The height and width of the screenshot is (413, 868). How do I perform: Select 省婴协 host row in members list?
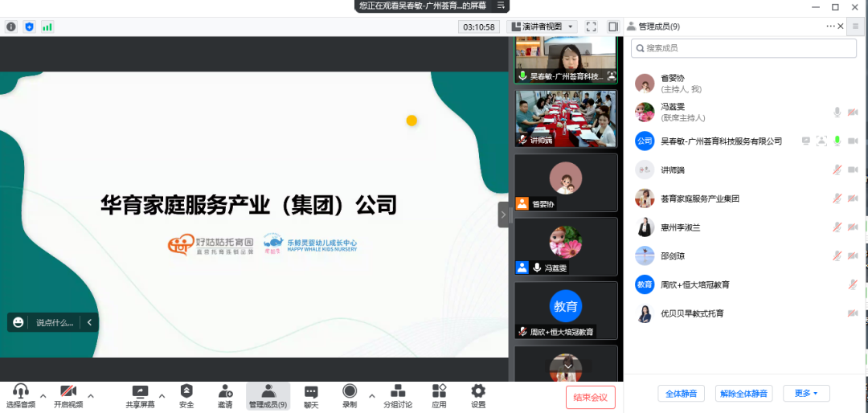[x=743, y=84]
